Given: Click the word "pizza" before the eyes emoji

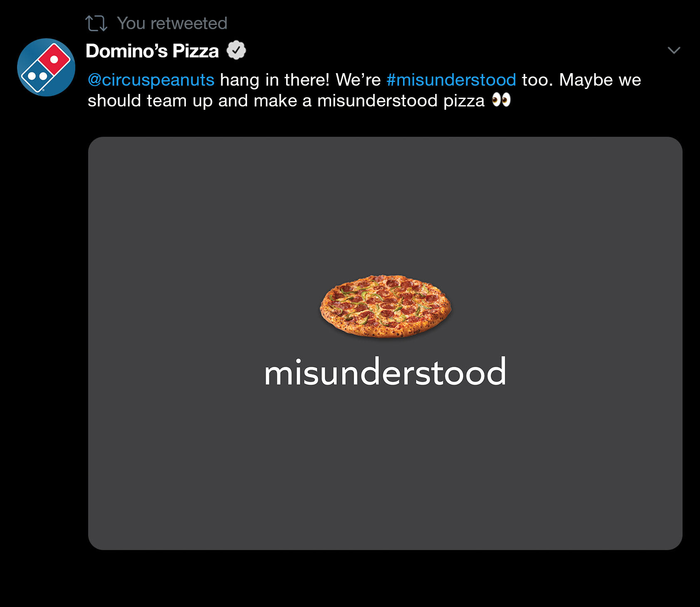Looking at the screenshot, I should coord(464,101).
